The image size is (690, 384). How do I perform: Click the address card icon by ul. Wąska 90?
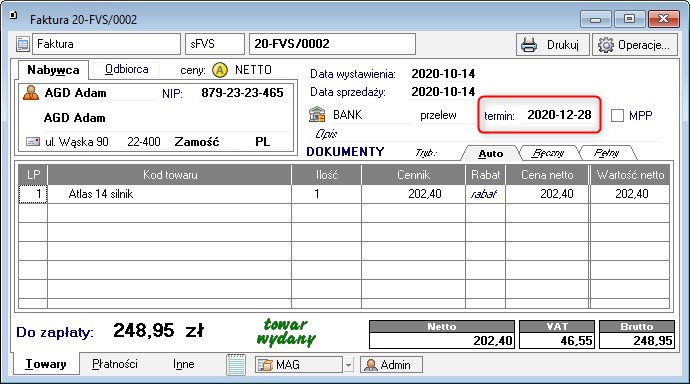point(33,142)
